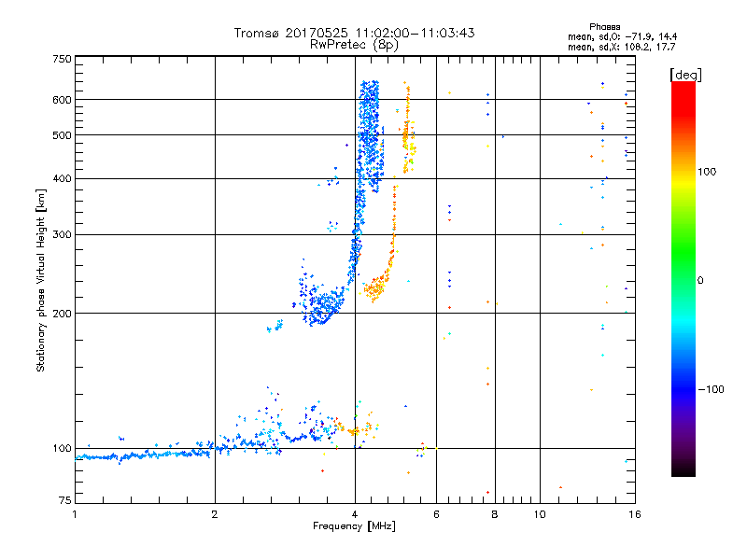Click the Frequency [MHz] x-axis label
747x560 pixels.
[x=354, y=527]
